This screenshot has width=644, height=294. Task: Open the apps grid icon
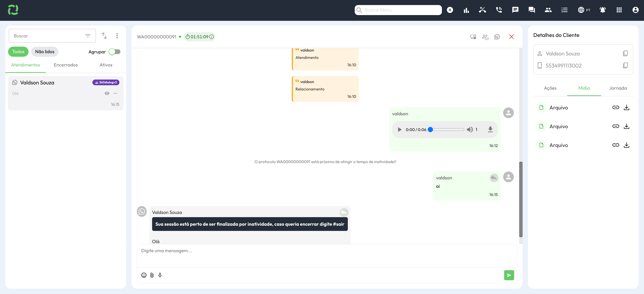619,10
